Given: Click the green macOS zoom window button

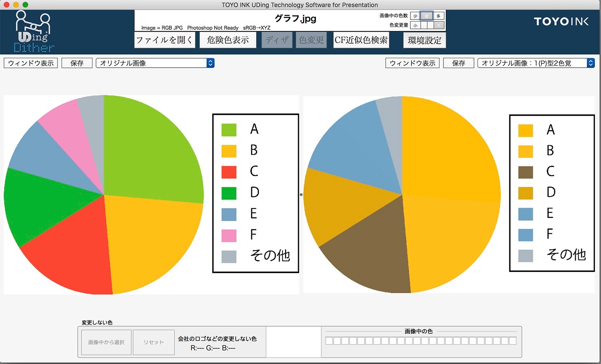Looking at the screenshot, I should pyautogui.click(x=25, y=4).
